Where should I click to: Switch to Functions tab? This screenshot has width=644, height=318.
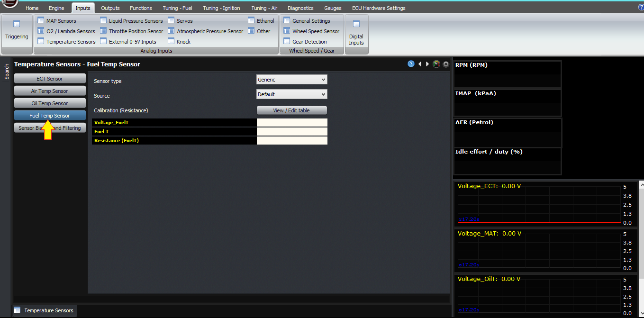141,8
